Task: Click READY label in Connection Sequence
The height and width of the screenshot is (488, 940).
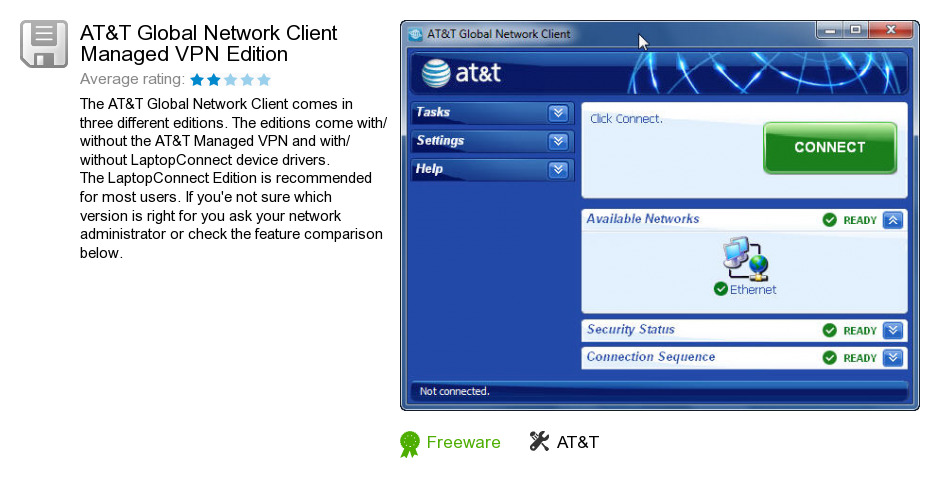Action: point(860,359)
